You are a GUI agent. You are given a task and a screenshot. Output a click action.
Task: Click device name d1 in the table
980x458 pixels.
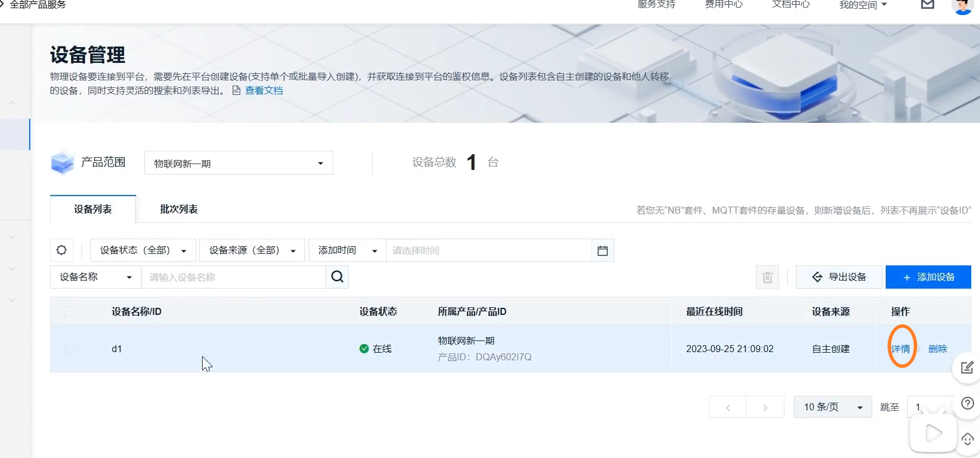click(117, 349)
